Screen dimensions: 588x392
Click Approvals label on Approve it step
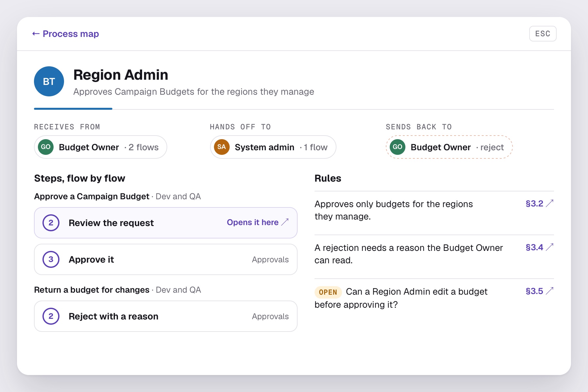270,260
